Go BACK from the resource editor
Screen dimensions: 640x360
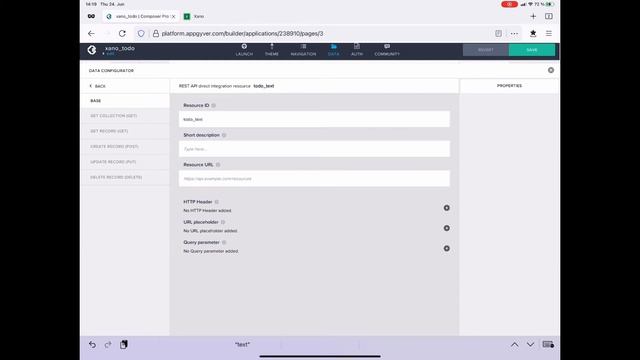[x=98, y=86]
